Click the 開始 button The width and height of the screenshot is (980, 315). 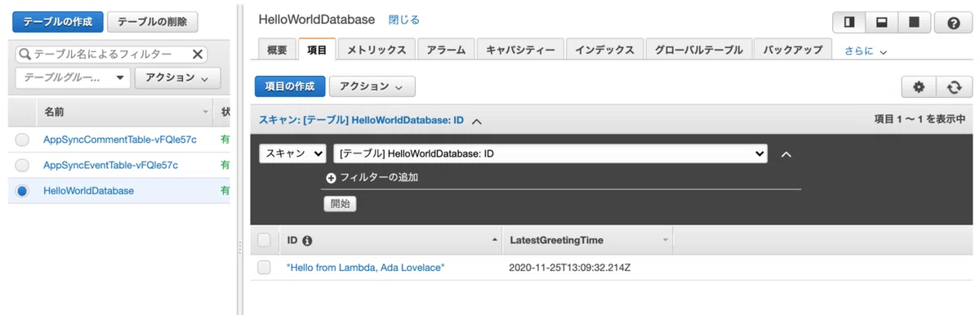pos(340,204)
